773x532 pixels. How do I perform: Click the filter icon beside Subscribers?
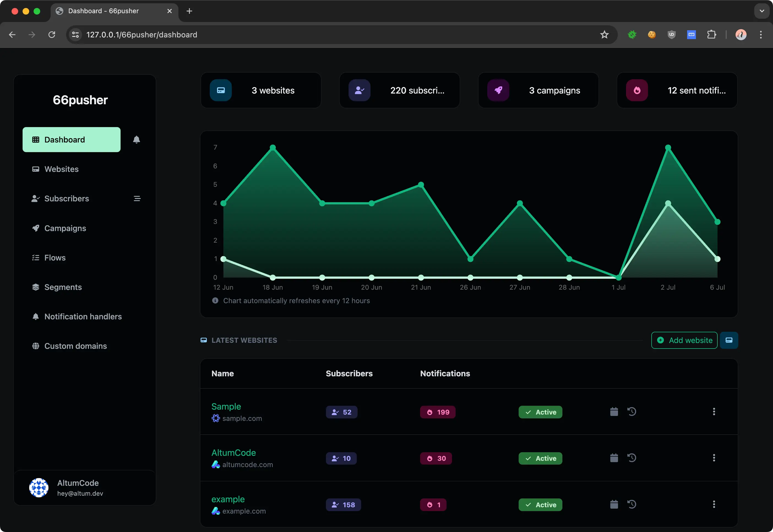(x=137, y=198)
